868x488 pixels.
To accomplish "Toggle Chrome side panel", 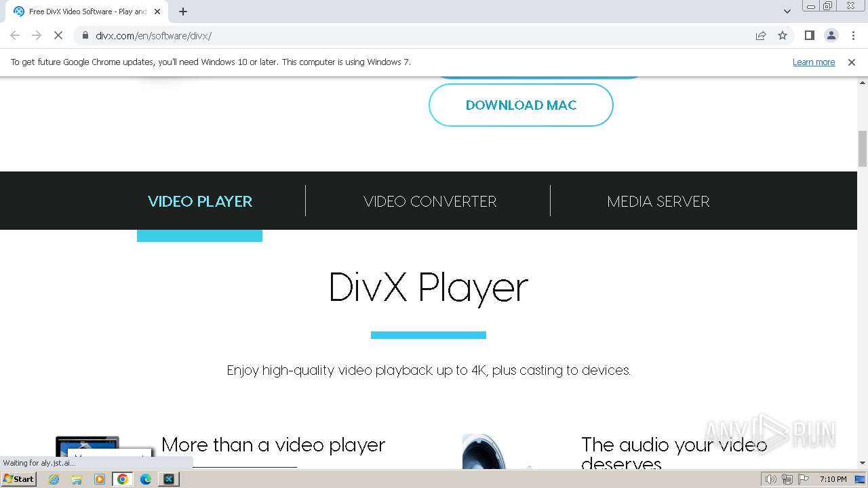I will [x=809, y=35].
